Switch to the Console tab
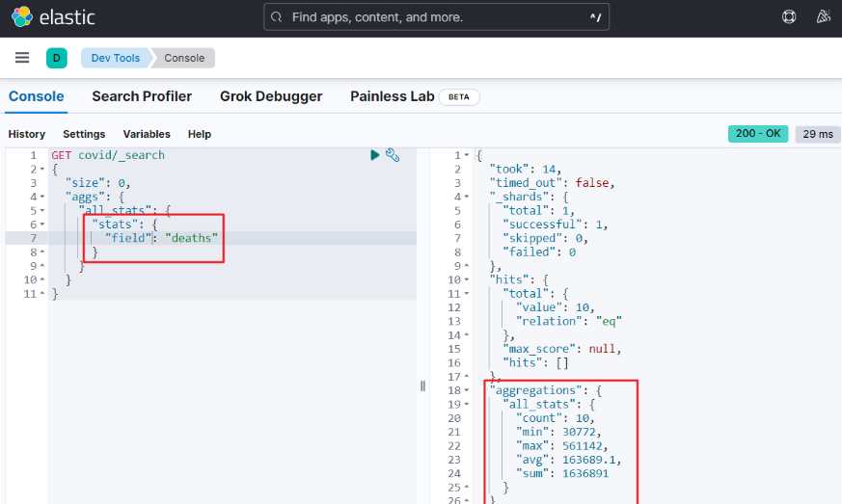The width and height of the screenshot is (842, 504). pyautogui.click(x=36, y=96)
